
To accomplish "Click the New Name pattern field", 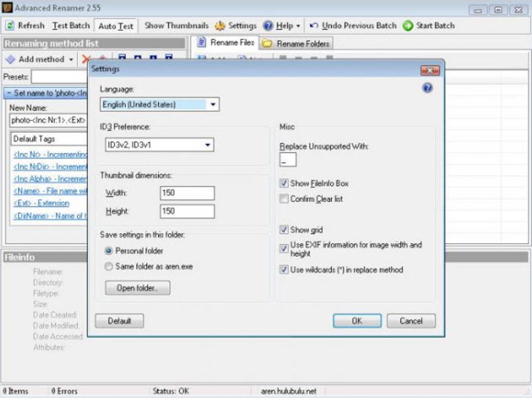I will click(x=49, y=120).
